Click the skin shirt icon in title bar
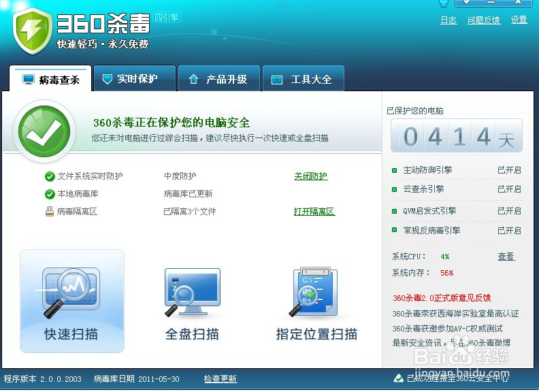The image size is (539, 392). 444,3
